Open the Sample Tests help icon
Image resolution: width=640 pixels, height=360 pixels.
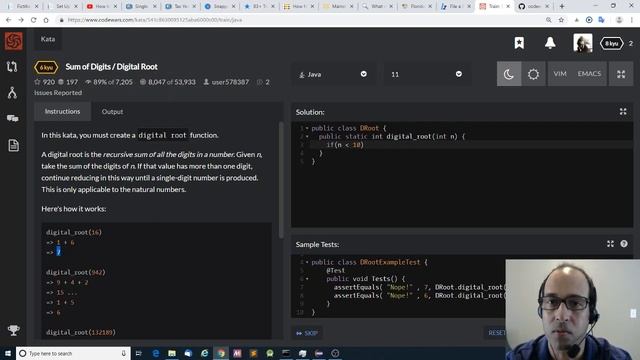pyautogui.click(x=624, y=244)
